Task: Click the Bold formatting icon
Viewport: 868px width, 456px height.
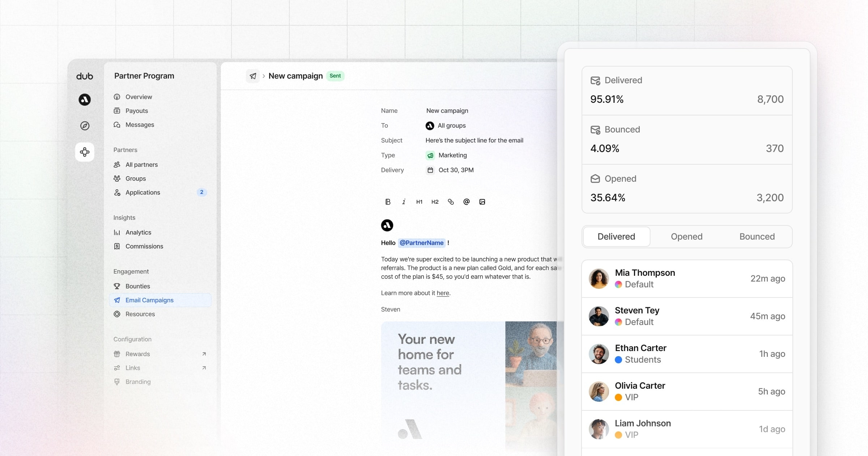Action: pyautogui.click(x=388, y=202)
